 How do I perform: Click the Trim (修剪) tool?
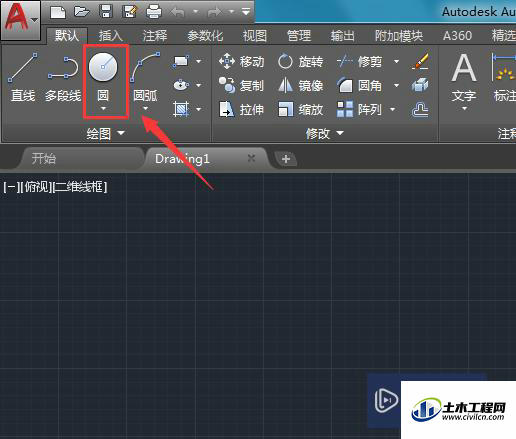(x=359, y=61)
